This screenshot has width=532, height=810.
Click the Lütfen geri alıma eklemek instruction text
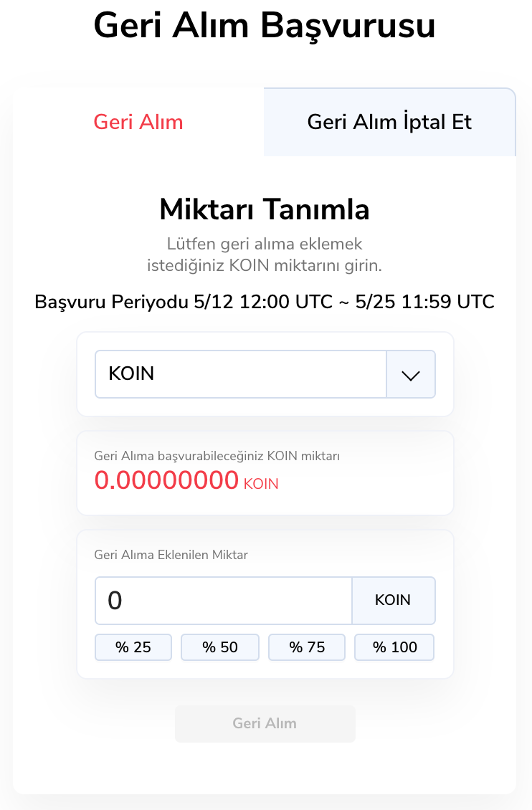click(265, 244)
